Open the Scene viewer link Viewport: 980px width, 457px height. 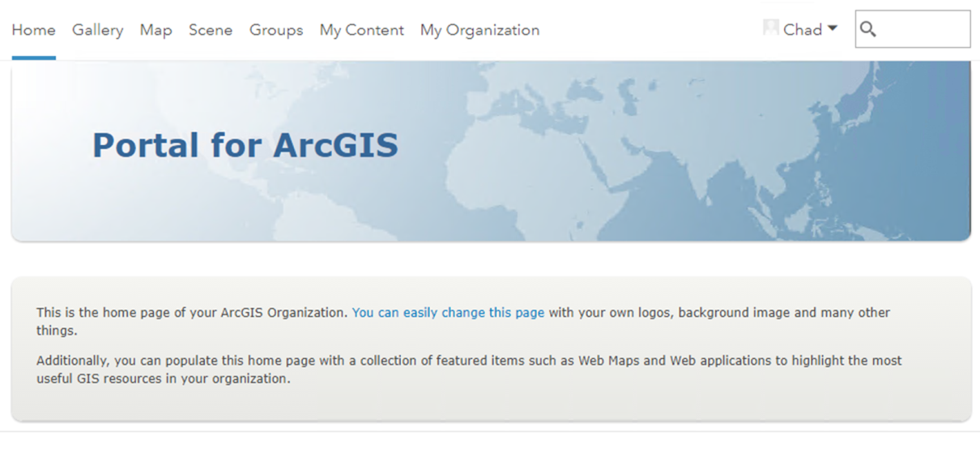pyautogui.click(x=211, y=30)
